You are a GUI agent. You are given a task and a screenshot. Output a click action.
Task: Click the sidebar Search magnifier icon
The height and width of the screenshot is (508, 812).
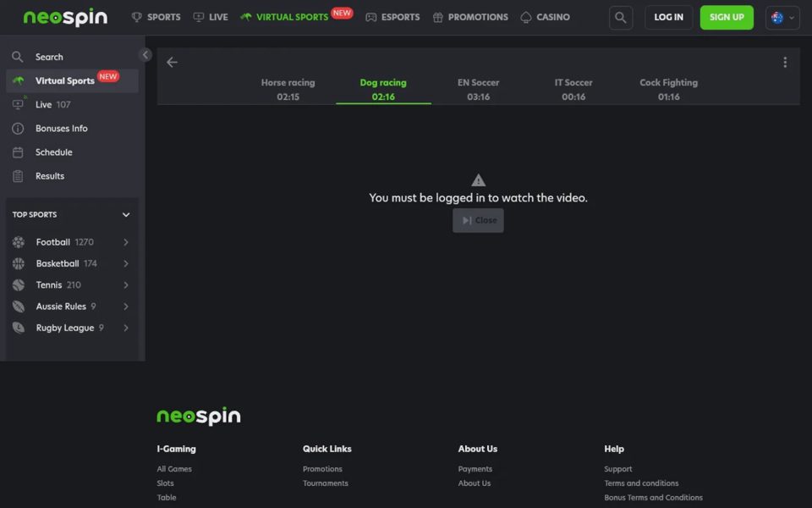18,57
